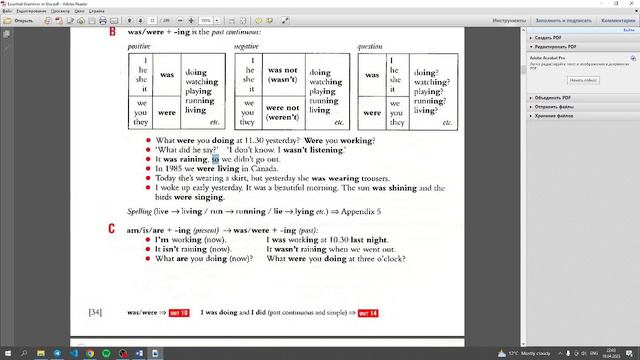Switch to the Комментарии pane tab
The image size is (640, 360).
point(618,20)
